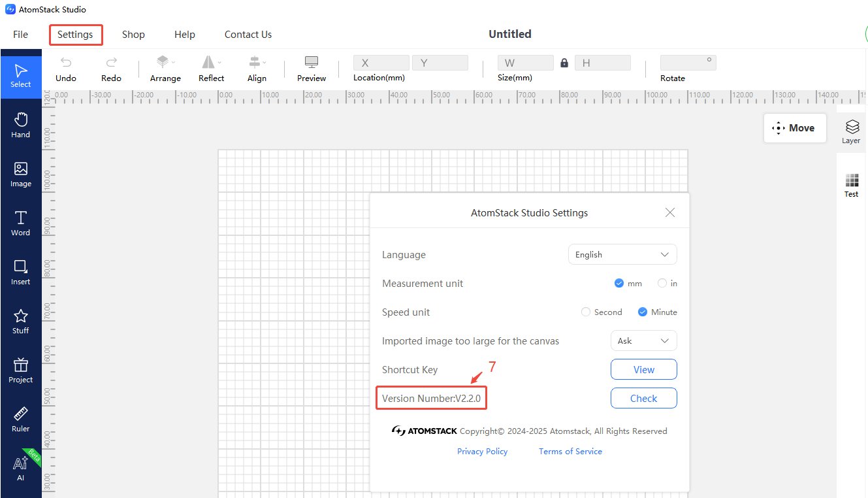Open the Insert shape tool

(x=21, y=273)
